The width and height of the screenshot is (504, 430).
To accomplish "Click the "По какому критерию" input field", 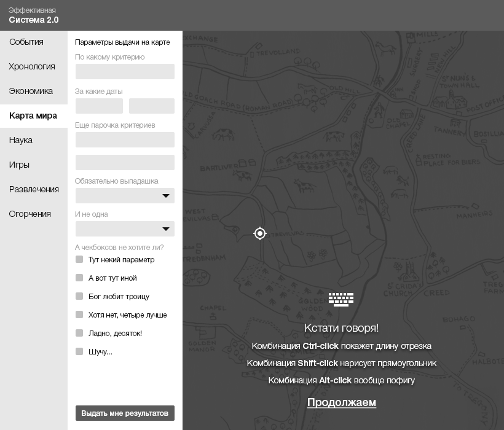I will (125, 71).
